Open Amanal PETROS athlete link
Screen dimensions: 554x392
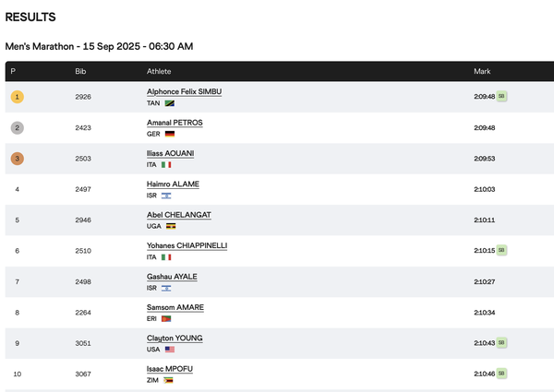point(175,123)
